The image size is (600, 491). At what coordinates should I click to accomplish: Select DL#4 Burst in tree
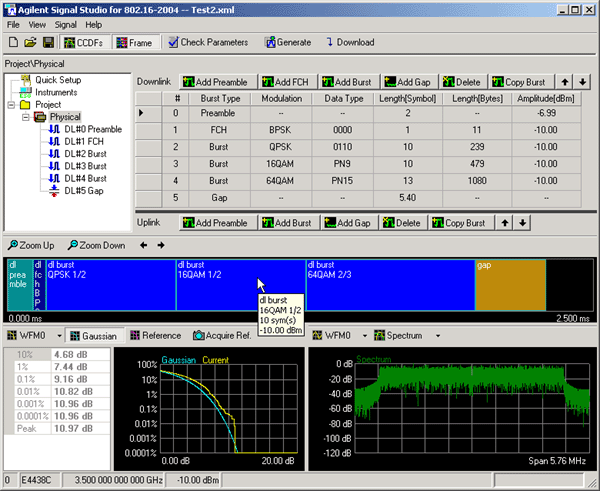85,178
